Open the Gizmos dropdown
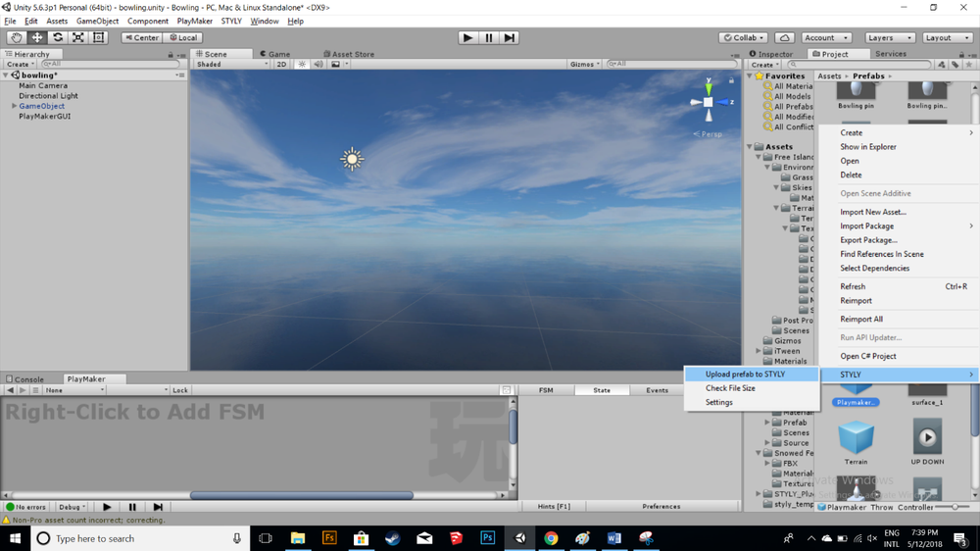The height and width of the screenshot is (551, 980). 584,64
